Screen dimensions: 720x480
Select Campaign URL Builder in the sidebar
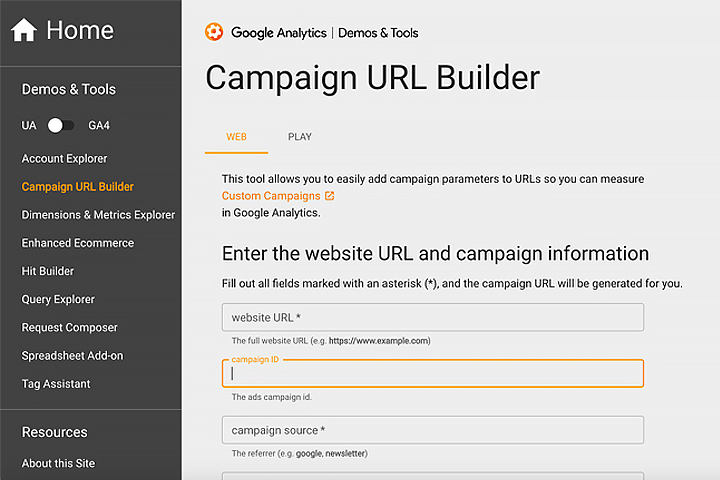click(x=78, y=187)
